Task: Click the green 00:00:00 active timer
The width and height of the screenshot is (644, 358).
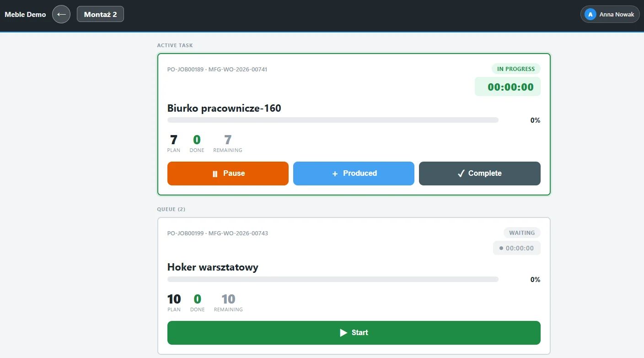Action: coord(508,87)
